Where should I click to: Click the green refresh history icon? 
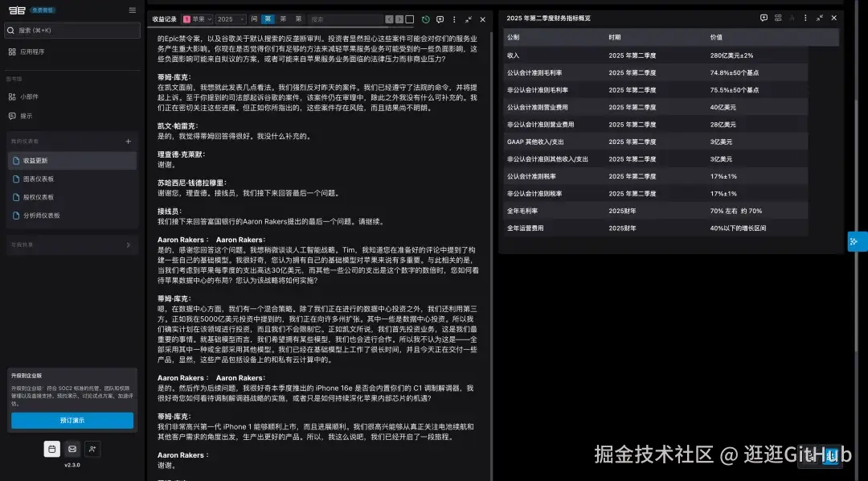(x=426, y=19)
